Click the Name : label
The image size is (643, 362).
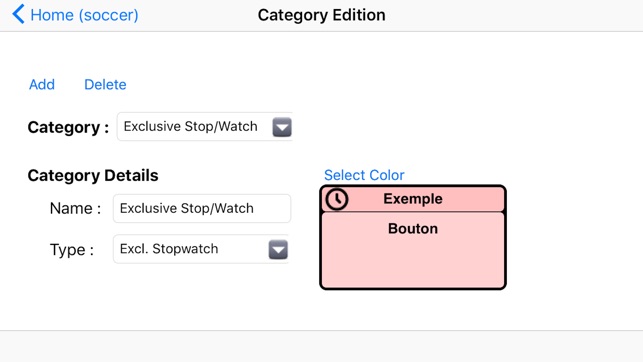click(x=75, y=208)
